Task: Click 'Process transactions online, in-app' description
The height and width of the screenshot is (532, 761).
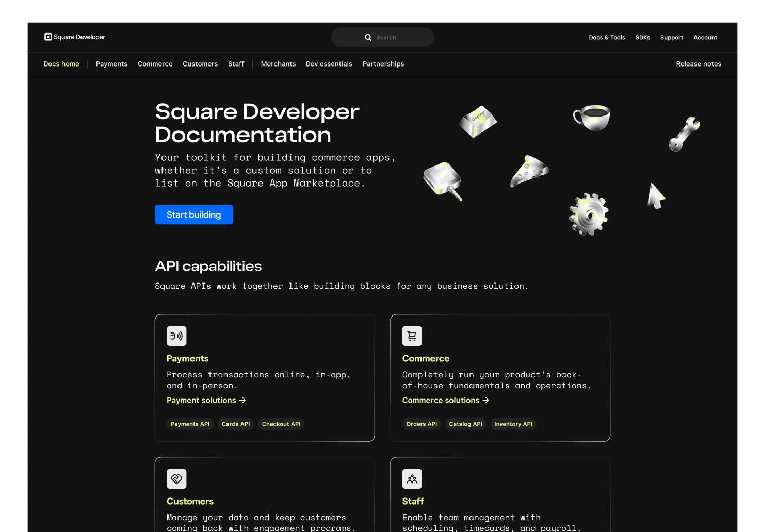Action: [x=259, y=380]
